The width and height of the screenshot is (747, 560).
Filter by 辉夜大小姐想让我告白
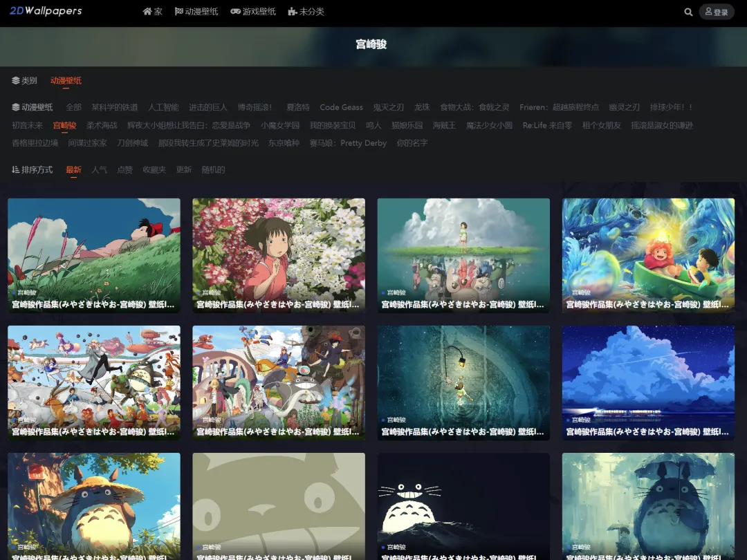pos(189,125)
